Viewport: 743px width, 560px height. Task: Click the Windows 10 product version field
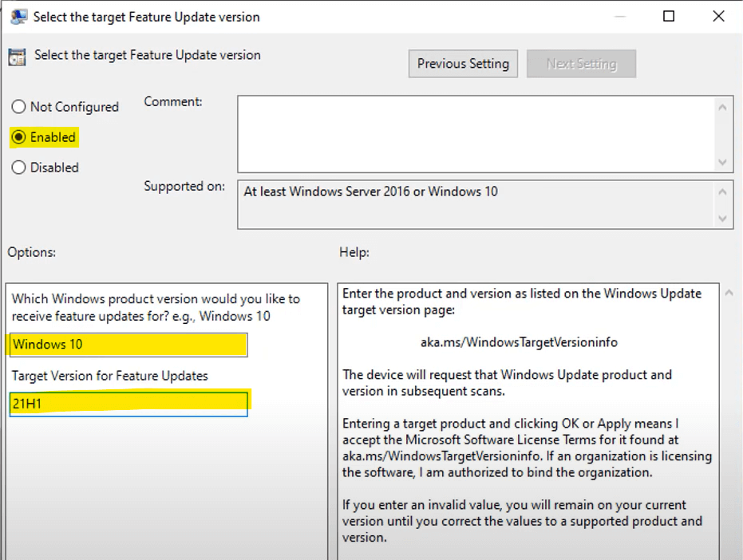[128, 345]
